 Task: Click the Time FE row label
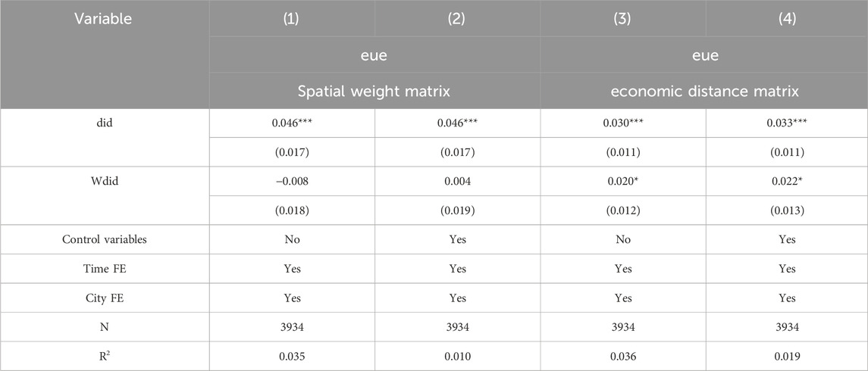click(103, 268)
